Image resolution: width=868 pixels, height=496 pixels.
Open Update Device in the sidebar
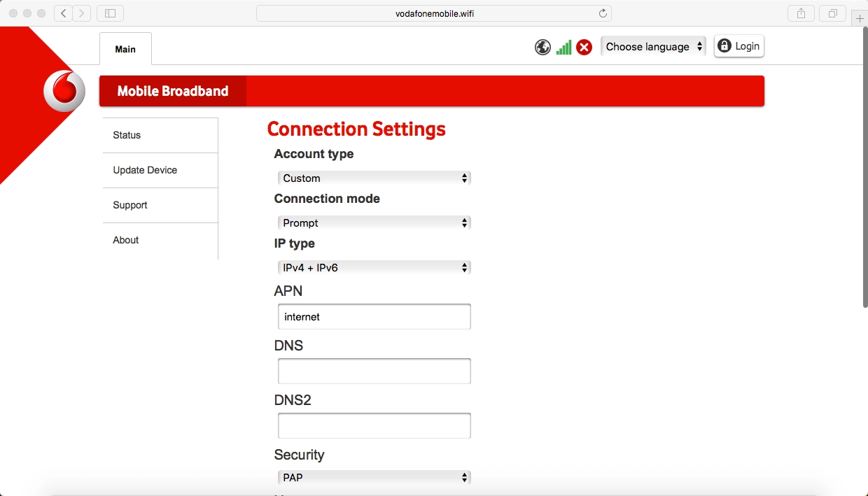coord(145,170)
